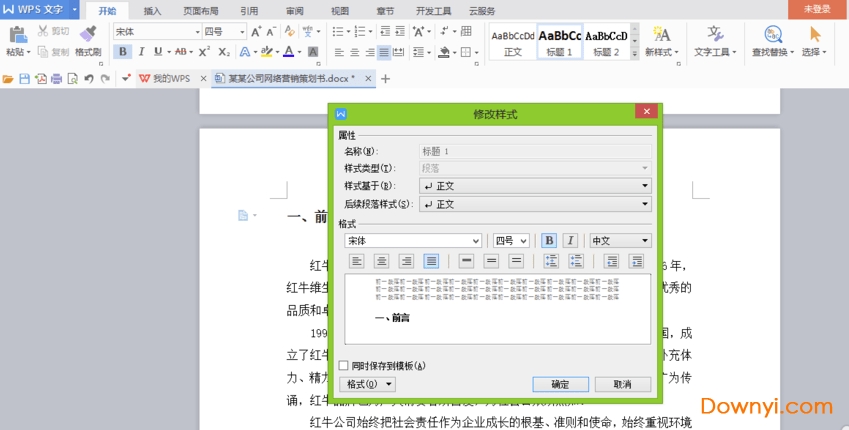Apply font color red A swatch
This screenshot has width=849, height=430.
(289, 51)
